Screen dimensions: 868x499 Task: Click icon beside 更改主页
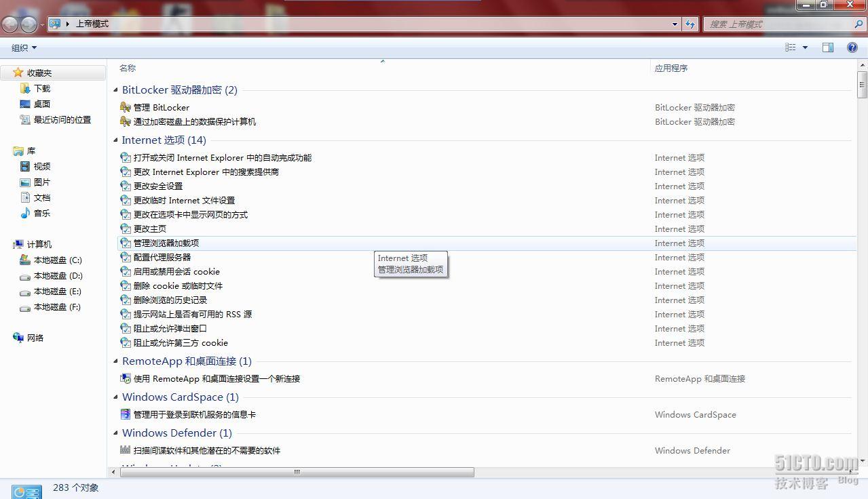(x=125, y=228)
